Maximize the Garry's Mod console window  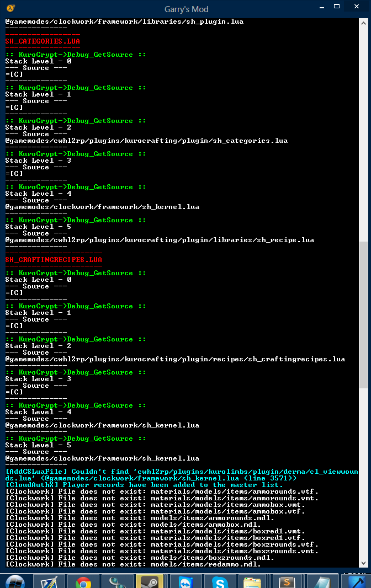click(x=337, y=7)
